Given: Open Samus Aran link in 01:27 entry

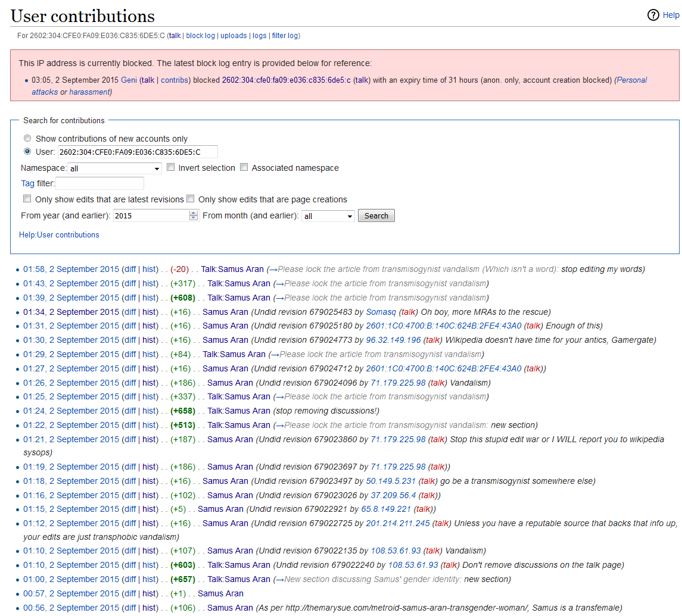Looking at the screenshot, I should (x=225, y=368).
